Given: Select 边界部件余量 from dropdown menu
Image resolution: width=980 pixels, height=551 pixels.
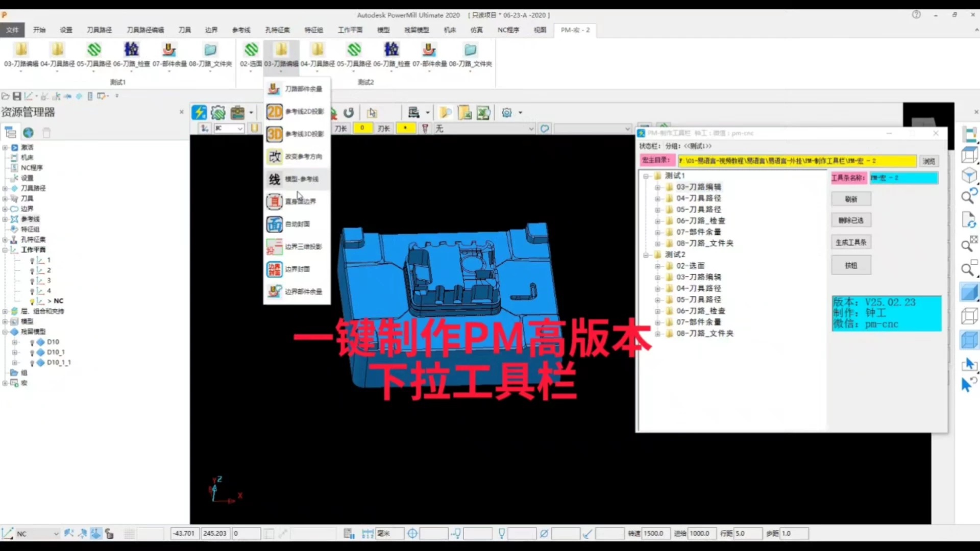Looking at the screenshot, I should (x=297, y=291).
